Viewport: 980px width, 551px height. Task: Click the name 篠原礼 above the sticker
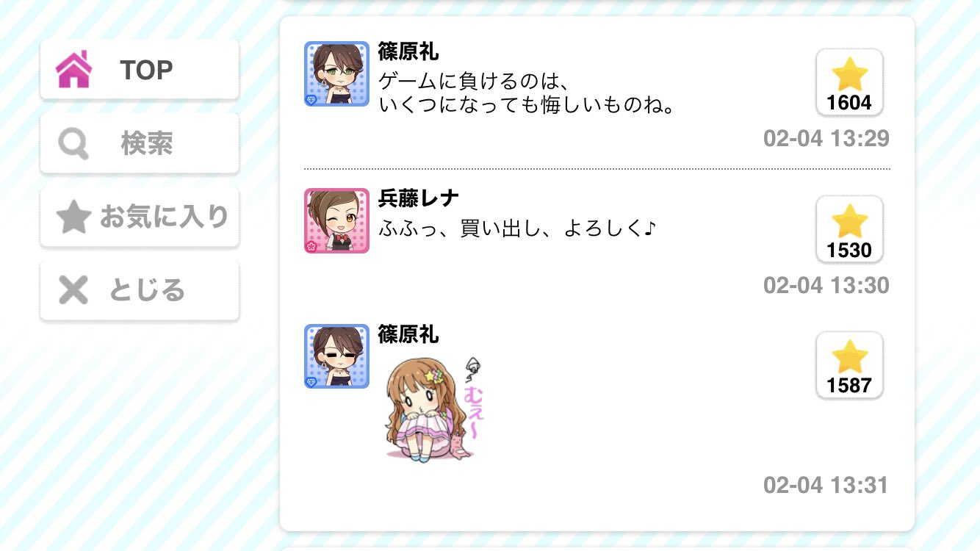click(x=408, y=334)
